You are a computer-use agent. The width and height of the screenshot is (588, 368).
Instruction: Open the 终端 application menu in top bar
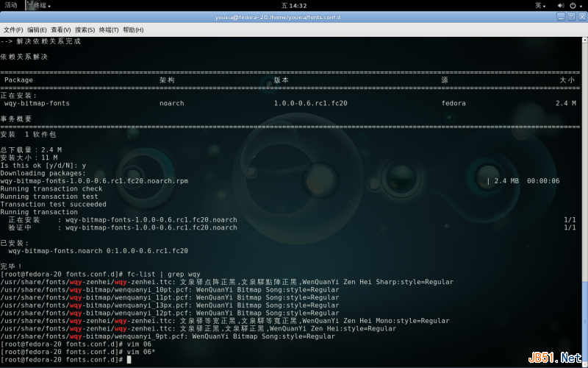pos(39,5)
